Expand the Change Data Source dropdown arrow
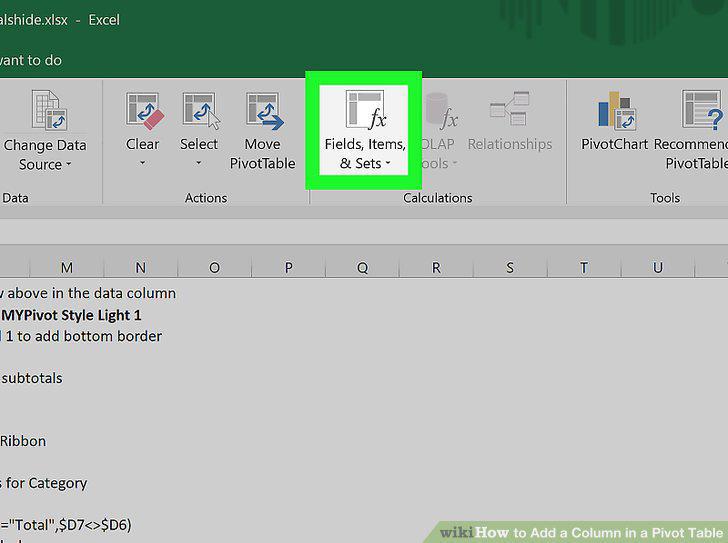The width and height of the screenshot is (728, 543). (x=69, y=164)
